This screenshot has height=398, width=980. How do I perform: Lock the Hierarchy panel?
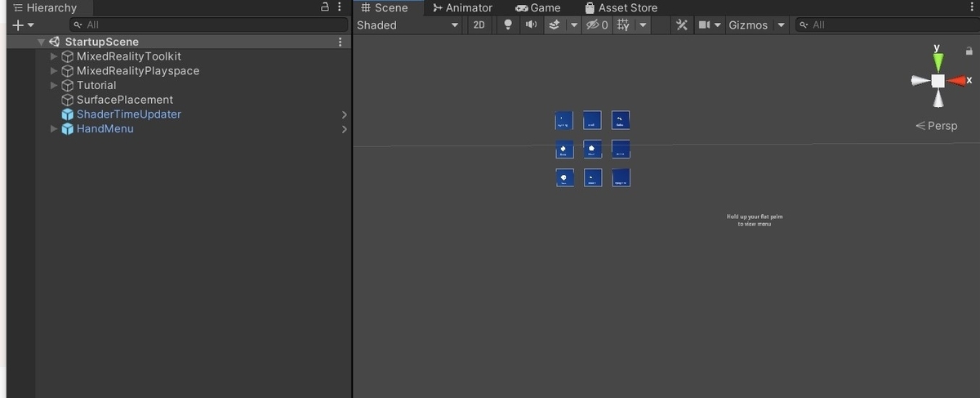(x=325, y=7)
